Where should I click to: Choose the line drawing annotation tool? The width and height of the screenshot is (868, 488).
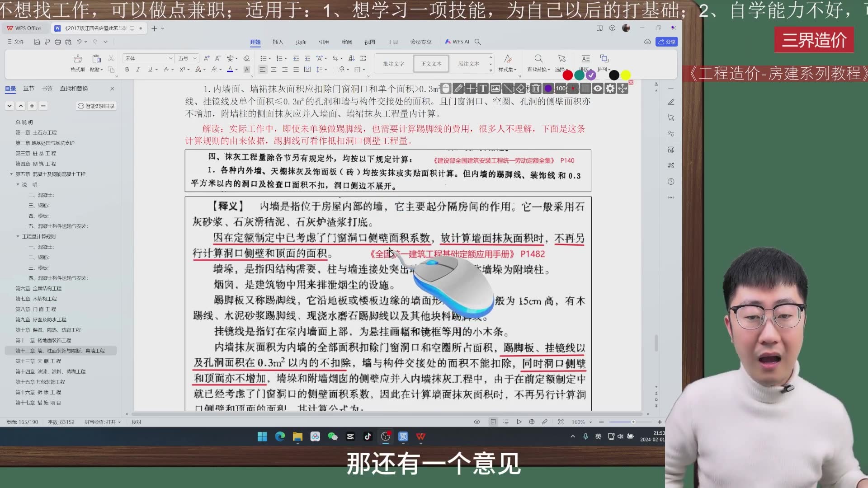click(x=508, y=89)
